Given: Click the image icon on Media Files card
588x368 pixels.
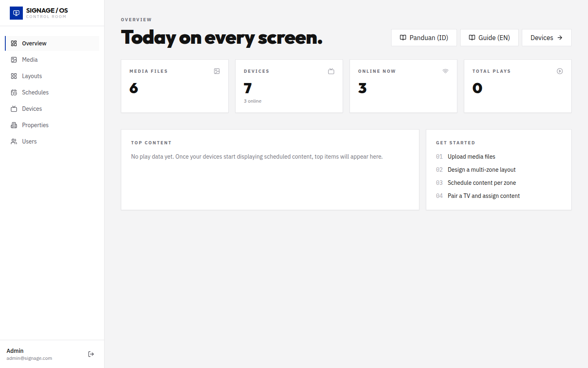Looking at the screenshot, I should pyautogui.click(x=217, y=71).
